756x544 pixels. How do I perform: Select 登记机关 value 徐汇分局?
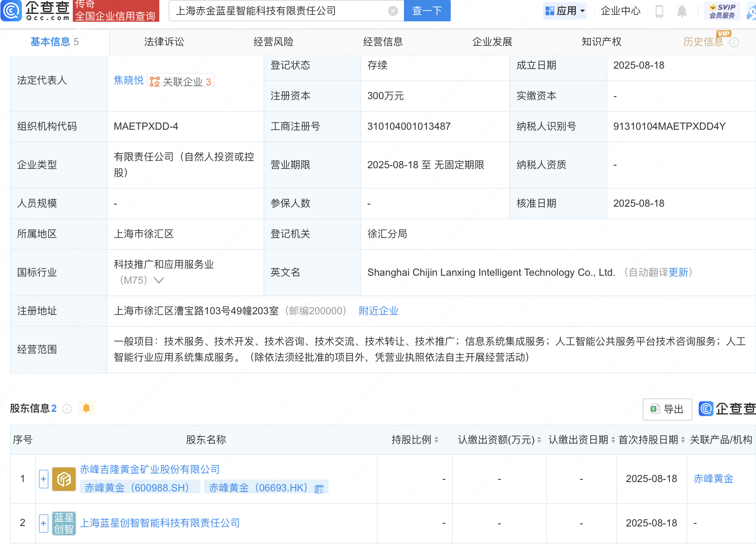[387, 234]
